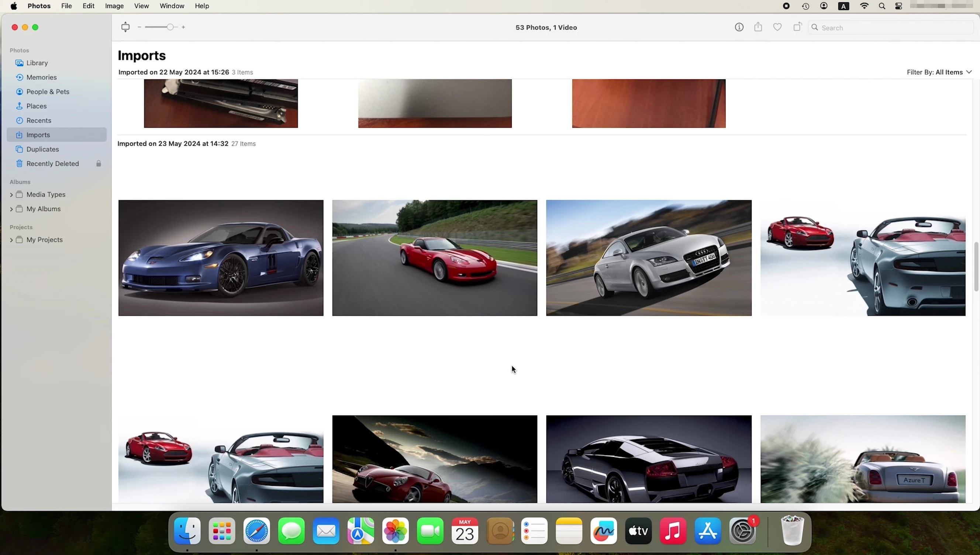The image size is (980, 555).
Task: Select Library in the sidebar
Action: (x=57, y=63)
